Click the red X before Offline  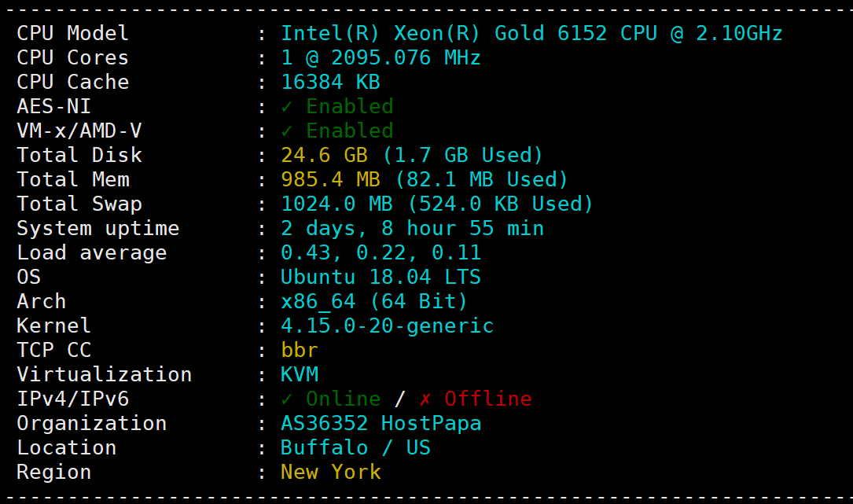pyautogui.click(x=425, y=399)
